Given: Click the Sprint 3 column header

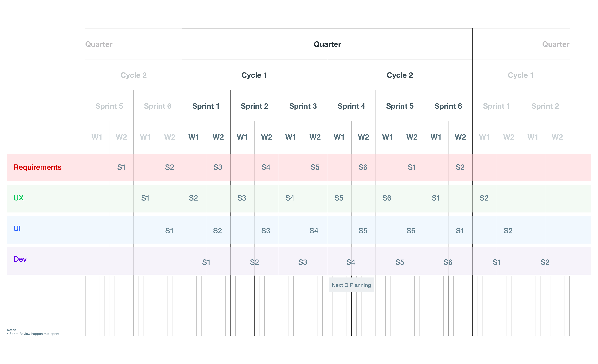Looking at the screenshot, I should click(x=303, y=106).
